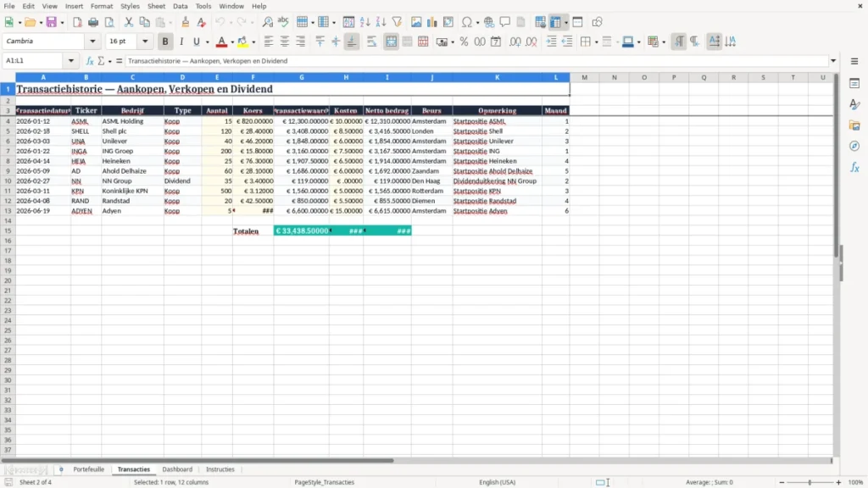The image size is (868, 488).
Task: Export directly as PDF
Action: (x=77, y=22)
